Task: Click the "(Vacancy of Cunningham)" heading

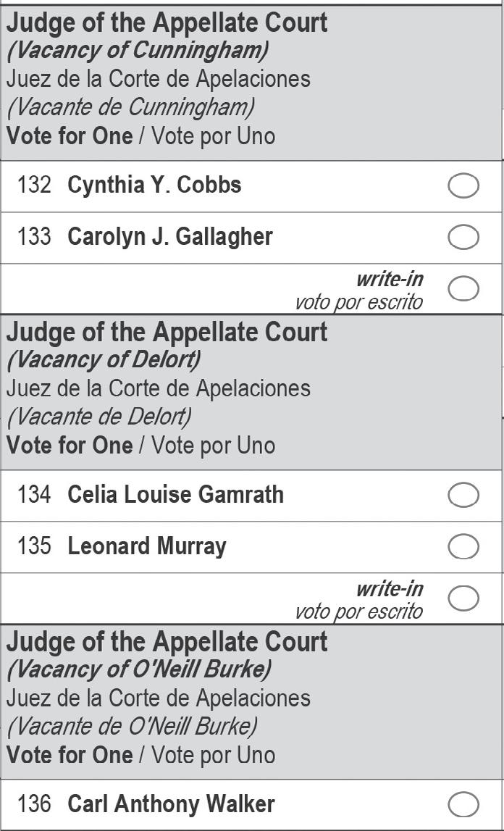Action: coord(137,50)
